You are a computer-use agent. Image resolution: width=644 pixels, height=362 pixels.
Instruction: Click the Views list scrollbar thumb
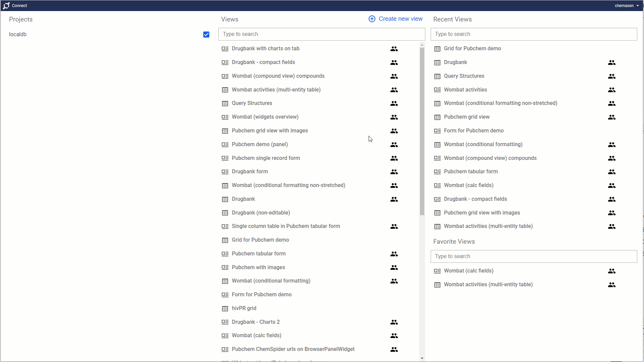click(422, 131)
